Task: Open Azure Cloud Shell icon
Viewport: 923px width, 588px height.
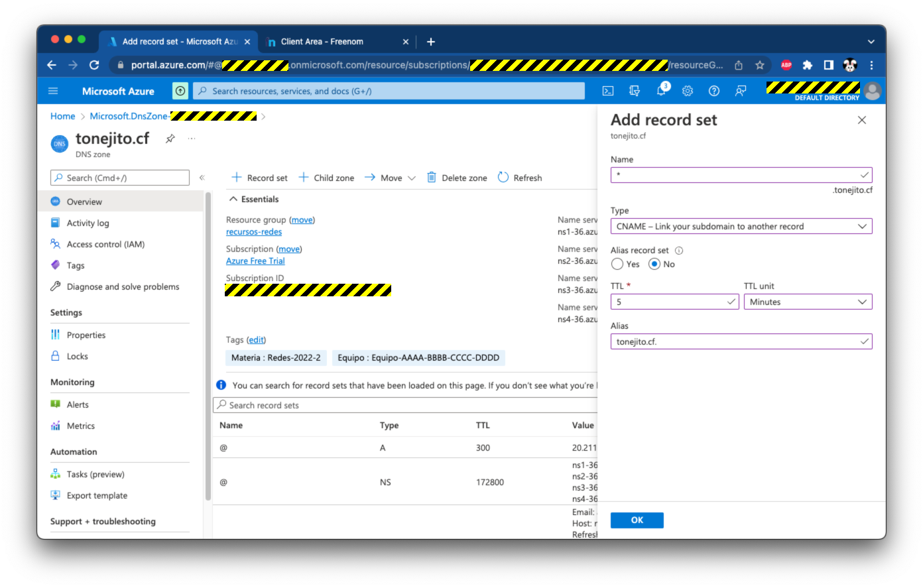Action: (607, 91)
